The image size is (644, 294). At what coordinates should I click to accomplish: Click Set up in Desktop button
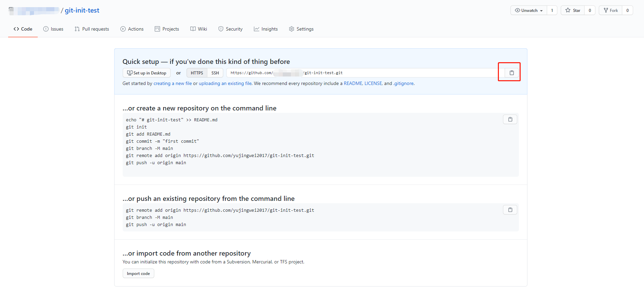pos(146,73)
